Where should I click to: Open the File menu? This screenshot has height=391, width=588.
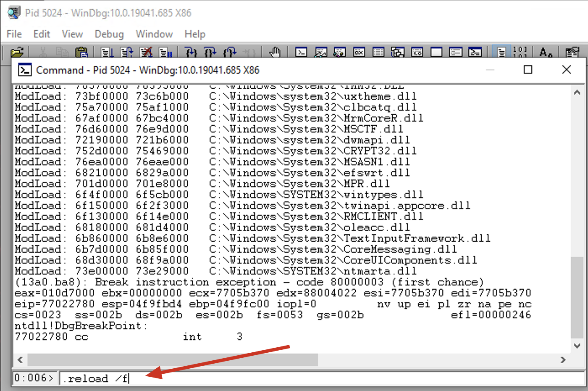(14, 34)
